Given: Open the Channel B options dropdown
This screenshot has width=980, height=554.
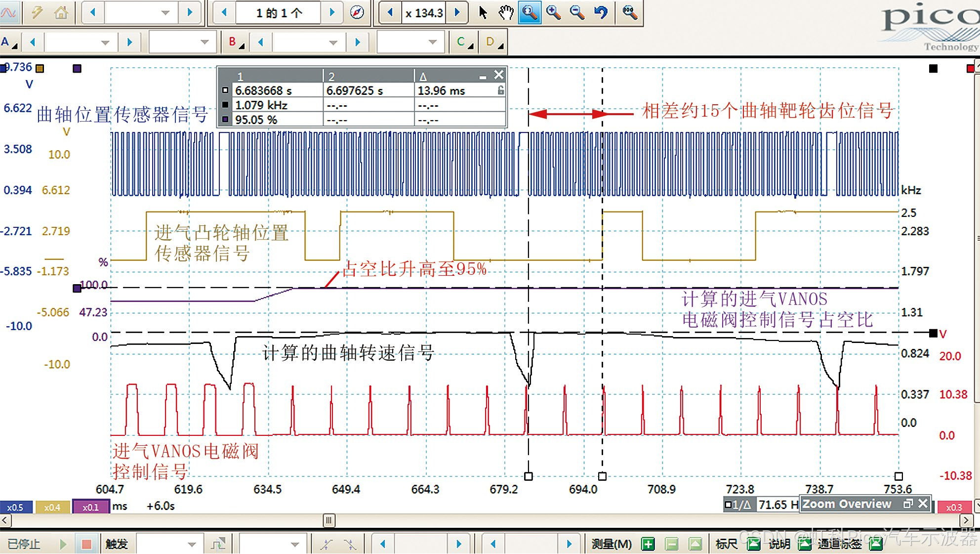Looking at the screenshot, I should click(236, 43).
